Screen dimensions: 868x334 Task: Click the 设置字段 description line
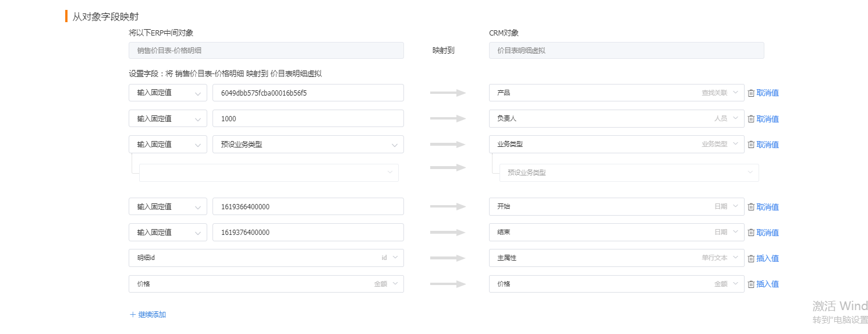[x=225, y=73]
